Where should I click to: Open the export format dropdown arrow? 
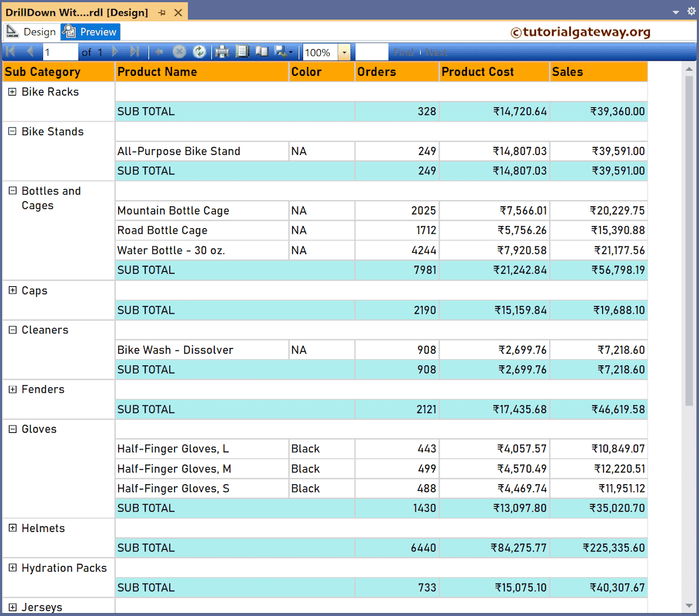coord(291,52)
